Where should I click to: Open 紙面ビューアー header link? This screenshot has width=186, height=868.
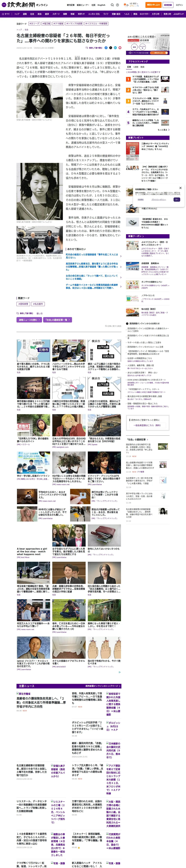coord(83,5)
